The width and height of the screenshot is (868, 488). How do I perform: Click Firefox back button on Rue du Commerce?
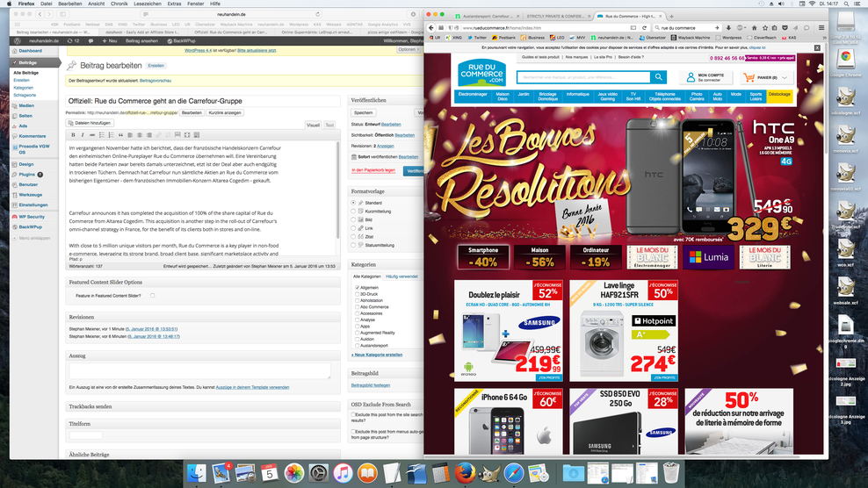click(x=431, y=28)
